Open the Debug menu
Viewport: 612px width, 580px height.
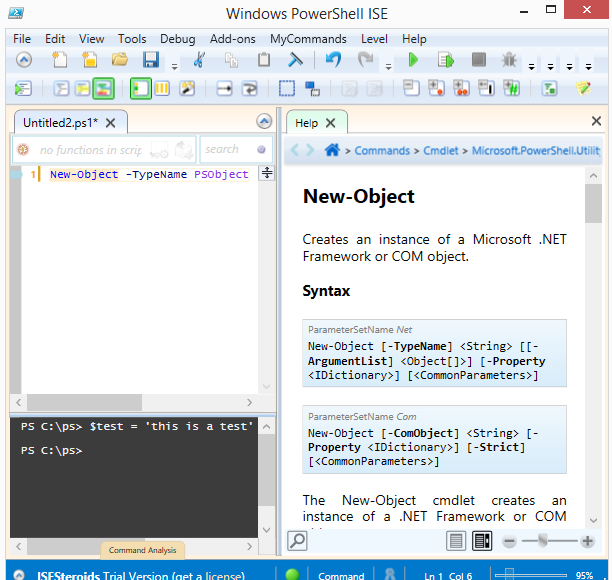(178, 39)
